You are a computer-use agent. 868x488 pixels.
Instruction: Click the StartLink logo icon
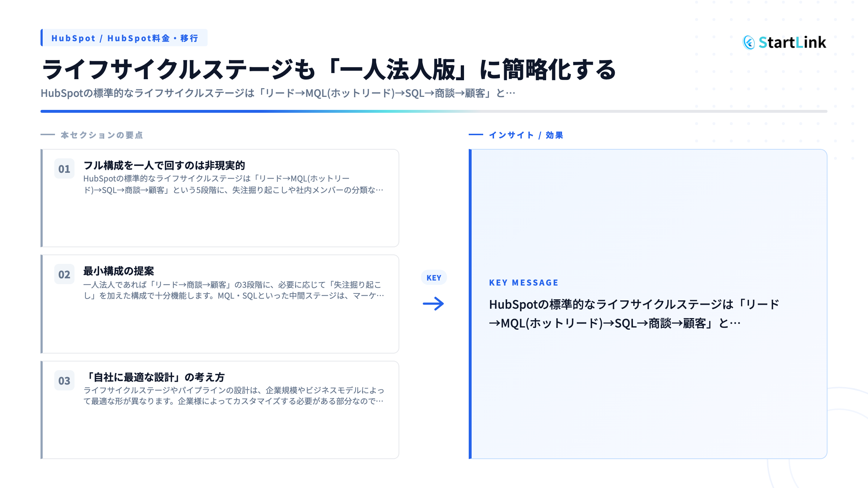[749, 43]
